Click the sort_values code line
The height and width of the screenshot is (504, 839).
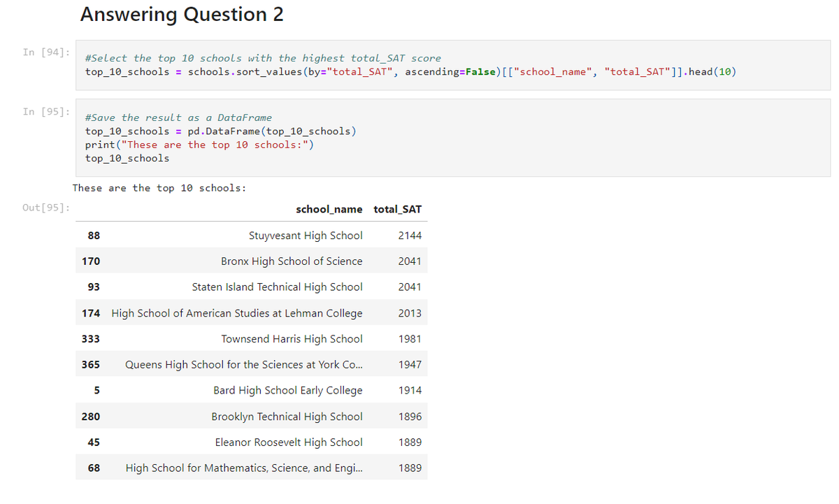411,72
